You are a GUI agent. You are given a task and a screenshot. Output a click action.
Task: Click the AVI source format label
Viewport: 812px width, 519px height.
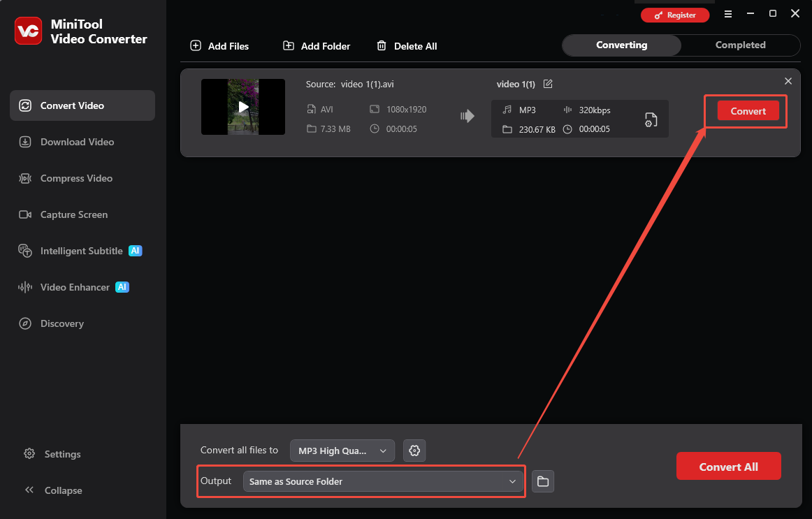pyautogui.click(x=327, y=110)
